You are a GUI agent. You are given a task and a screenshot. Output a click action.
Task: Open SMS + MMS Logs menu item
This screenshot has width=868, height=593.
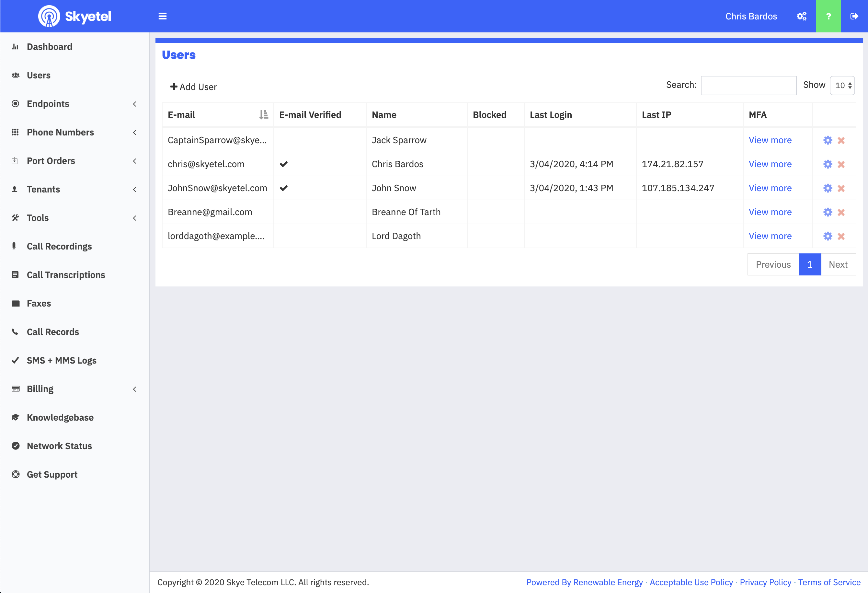click(62, 360)
